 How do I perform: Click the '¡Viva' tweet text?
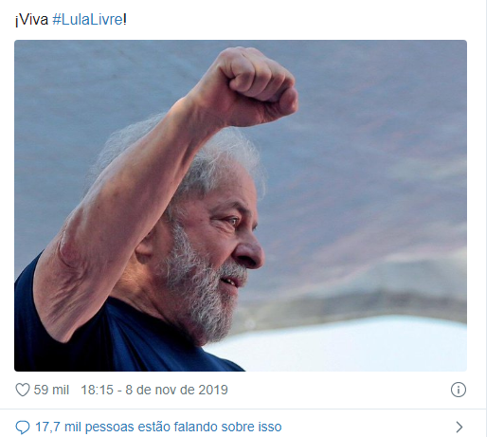click(x=31, y=20)
